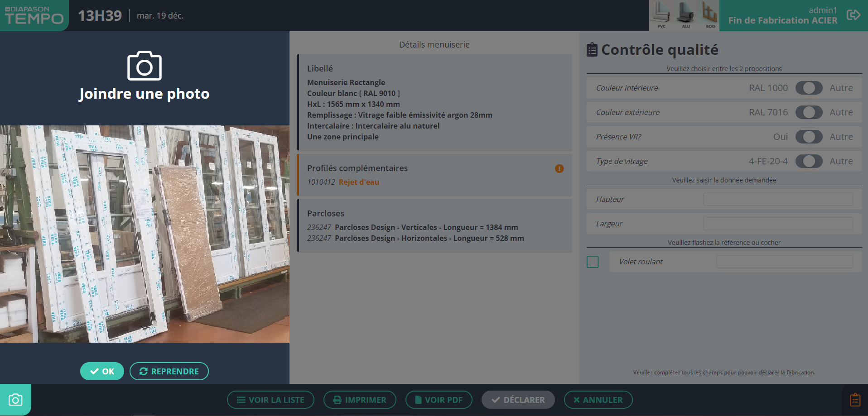
Task: Toggle the Type de vitrage switch
Action: [809, 161]
